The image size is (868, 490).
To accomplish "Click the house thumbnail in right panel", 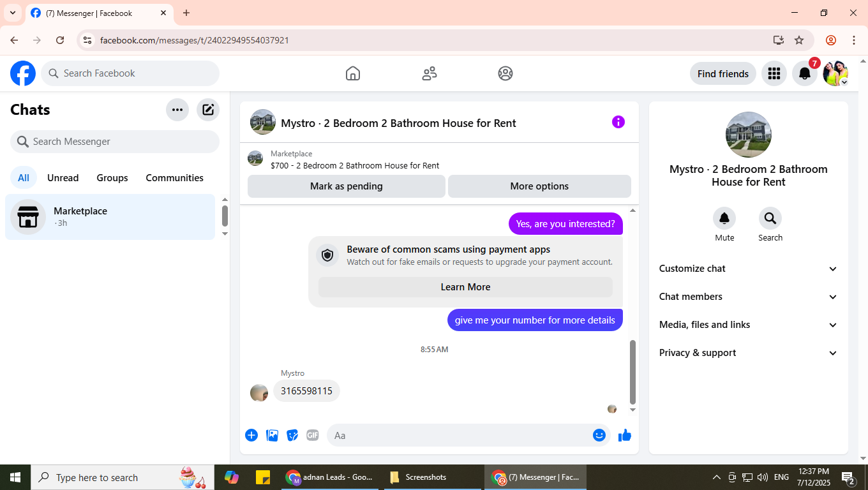I will click(749, 135).
